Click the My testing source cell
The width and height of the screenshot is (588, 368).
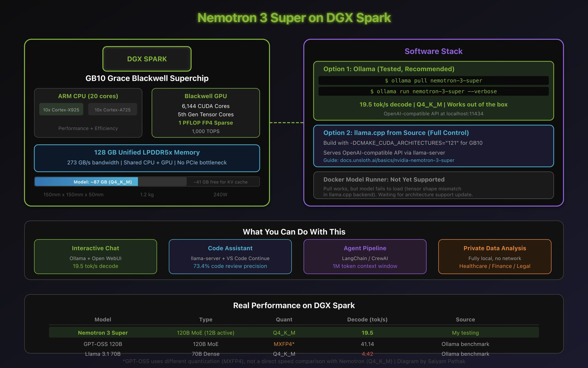point(465,333)
